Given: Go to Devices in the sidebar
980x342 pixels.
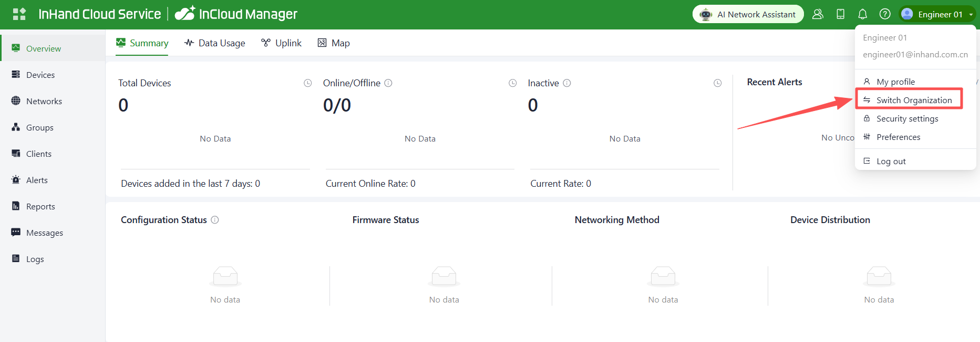Looking at the screenshot, I should pyautogui.click(x=40, y=75).
